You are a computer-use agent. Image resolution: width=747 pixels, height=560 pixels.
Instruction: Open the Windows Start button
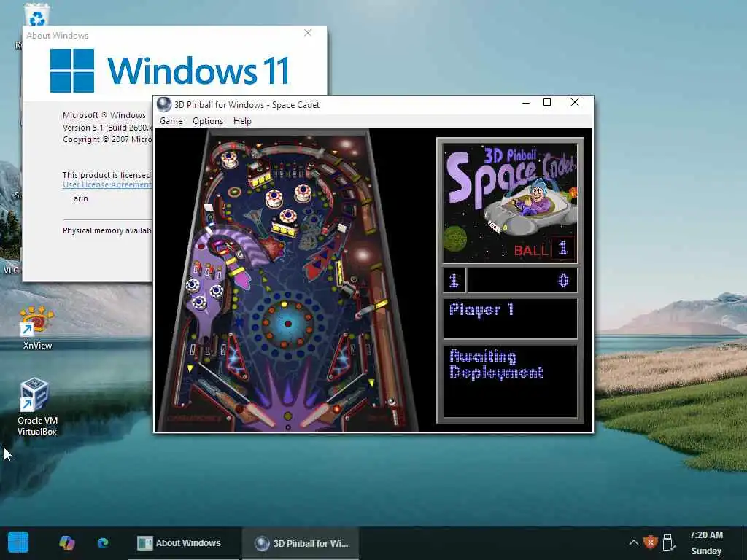(18, 542)
